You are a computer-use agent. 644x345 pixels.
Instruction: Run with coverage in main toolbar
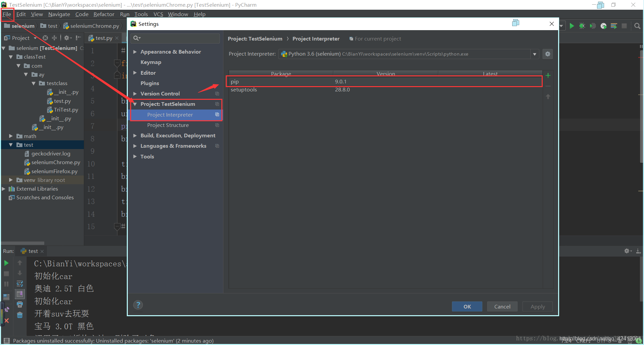pyautogui.click(x=593, y=26)
